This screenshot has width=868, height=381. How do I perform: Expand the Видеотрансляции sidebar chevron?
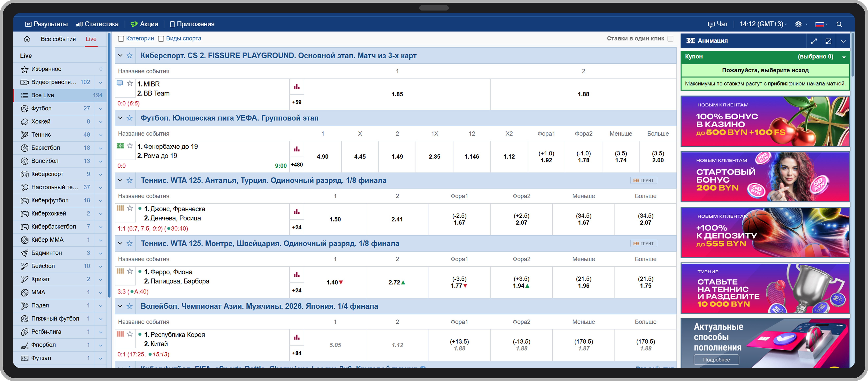tap(100, 82)
